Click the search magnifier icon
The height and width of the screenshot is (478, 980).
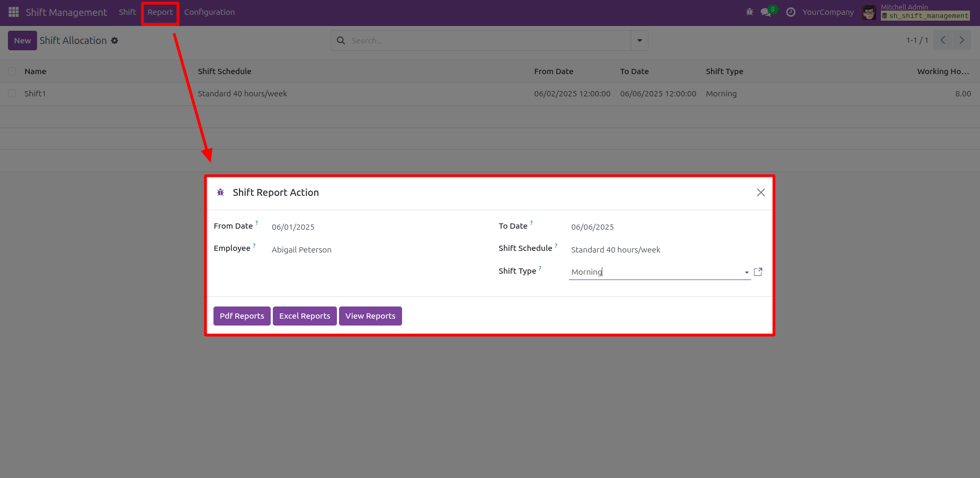point(341,41)
